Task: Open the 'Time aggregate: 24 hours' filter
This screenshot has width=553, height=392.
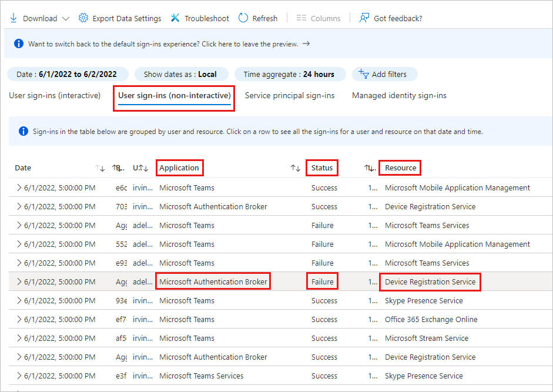Action: (x=290, y=74)
